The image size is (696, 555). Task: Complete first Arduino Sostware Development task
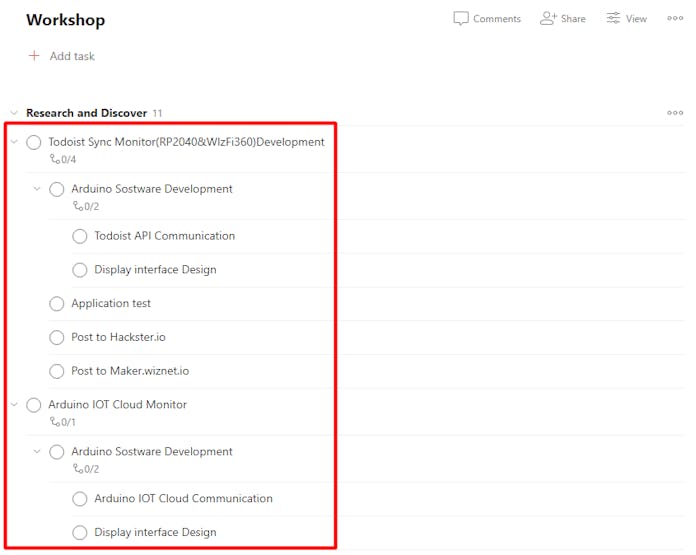[56, 189]
